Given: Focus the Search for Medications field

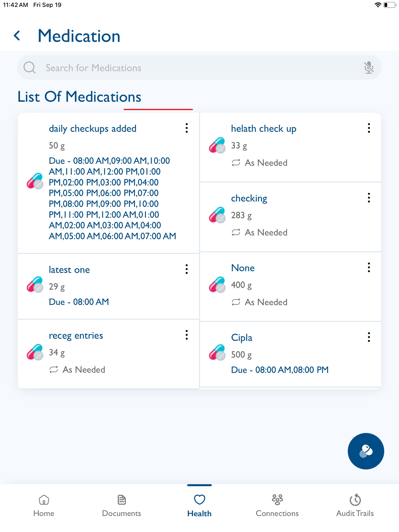Looking at the screenshot, I should tap(192, 68).
